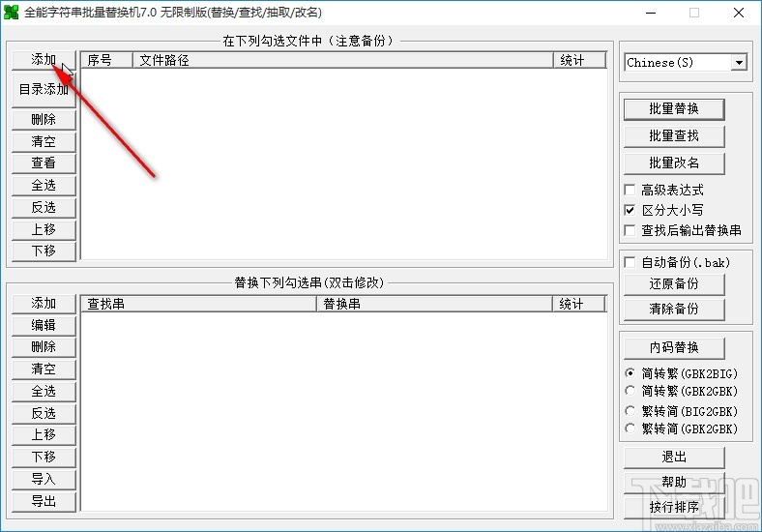Export strings using 导出 button
Screen dimensions: 762x532
44,501
